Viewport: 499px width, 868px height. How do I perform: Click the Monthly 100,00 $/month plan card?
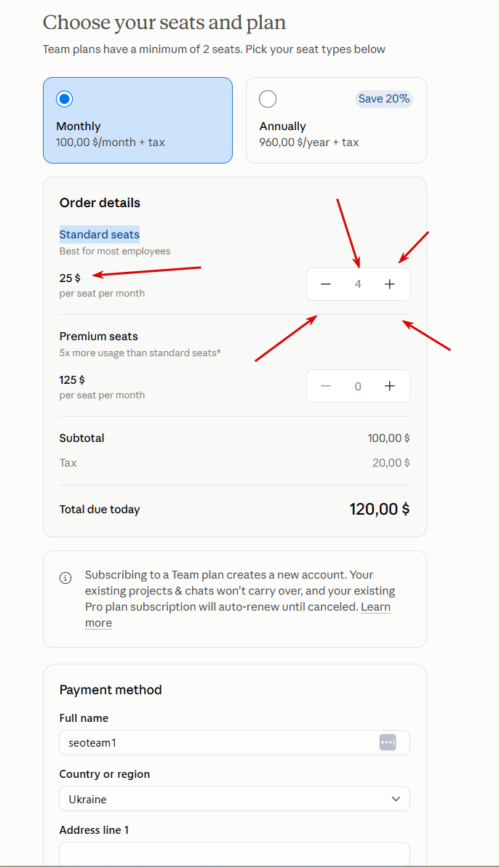click(138, 120)
